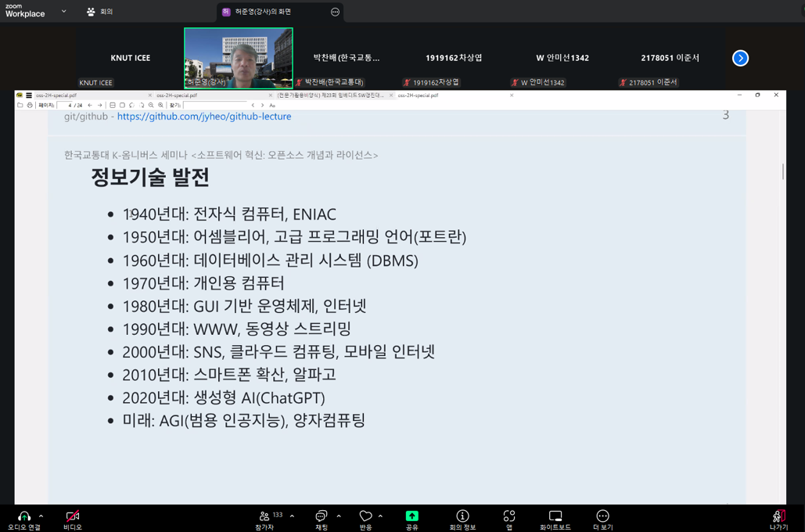Click the audio connect headphone icon
The height and width of the screenshot is (532, 805).
[23, 516]
